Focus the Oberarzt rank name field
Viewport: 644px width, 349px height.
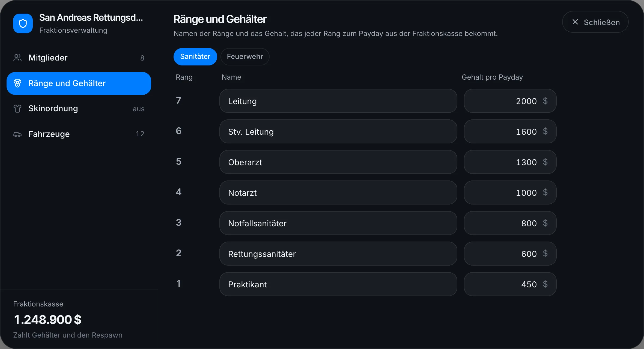[x=338, y=162]
